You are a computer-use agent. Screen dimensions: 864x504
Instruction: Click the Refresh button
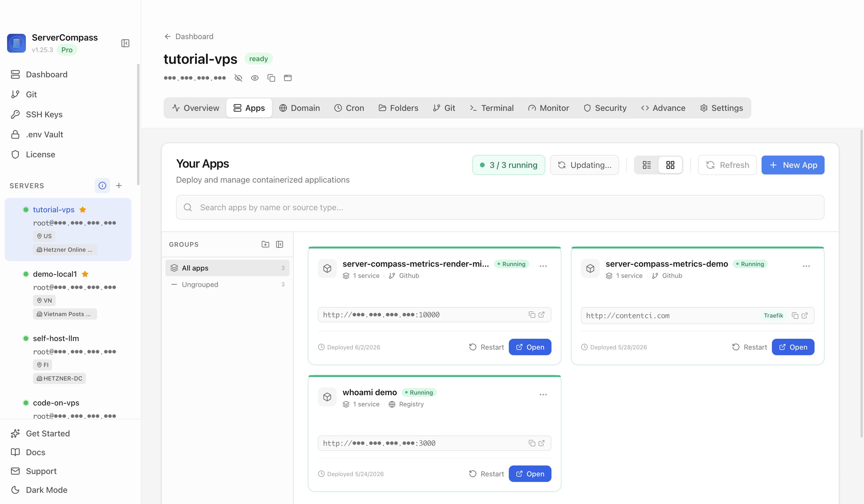727,165
